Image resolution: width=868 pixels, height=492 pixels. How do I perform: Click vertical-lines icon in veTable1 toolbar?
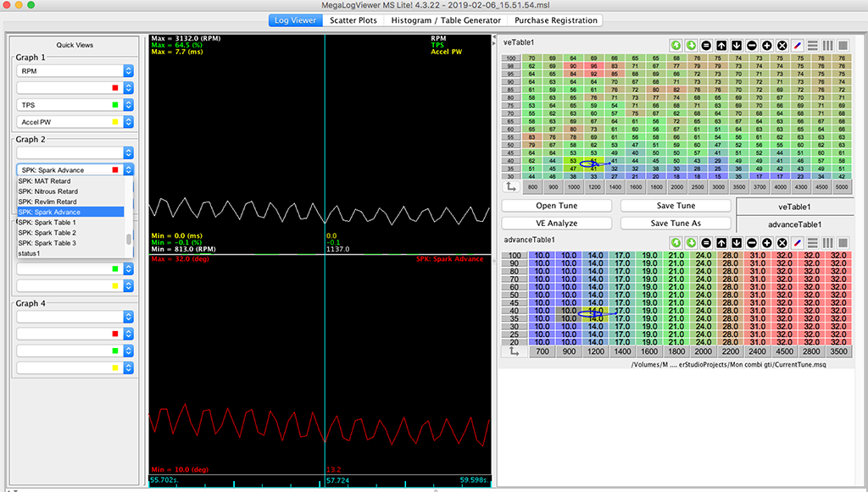(x=828, y=45)
